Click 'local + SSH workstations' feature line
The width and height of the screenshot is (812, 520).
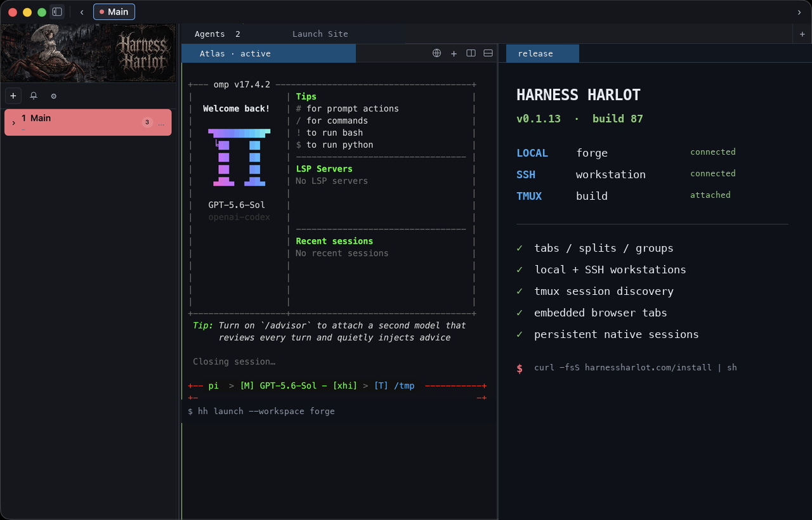(610, 270)
